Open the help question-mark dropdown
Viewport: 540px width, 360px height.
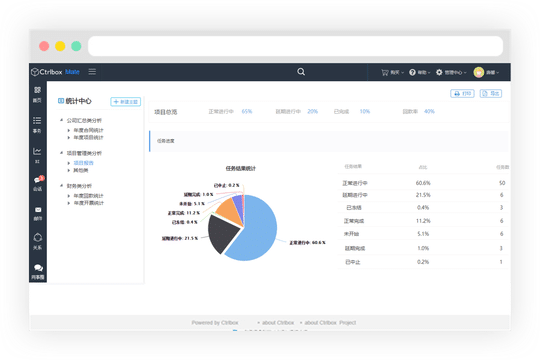coord(419,72)
